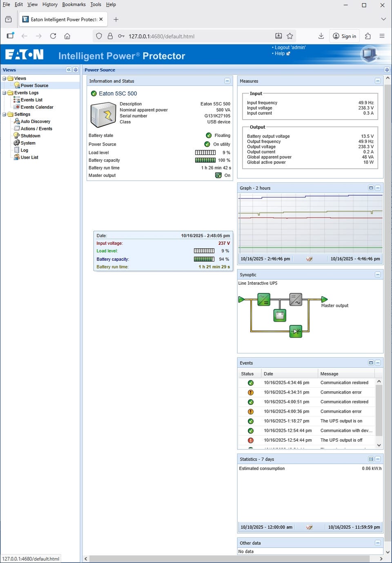Open the History menu
Screen dimensions: 392x563
[50, 4]
